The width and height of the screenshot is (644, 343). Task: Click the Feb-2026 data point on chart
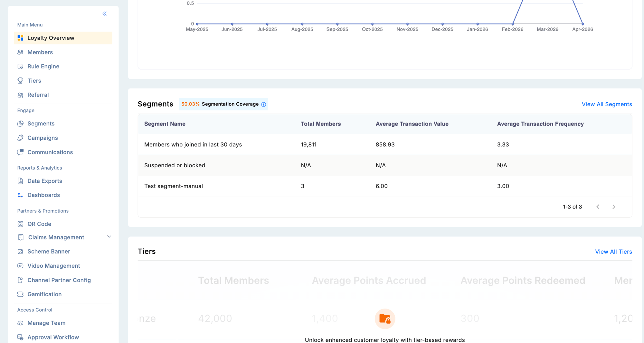[513, 24]
